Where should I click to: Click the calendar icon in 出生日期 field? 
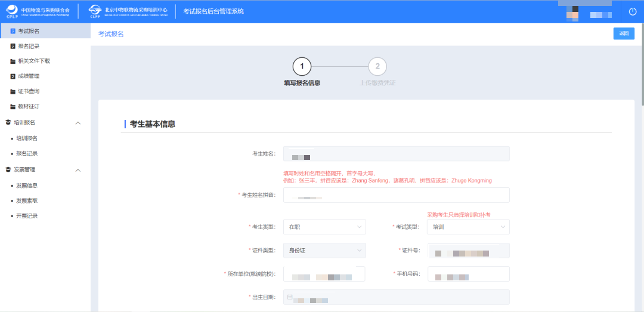pos(290,297)
